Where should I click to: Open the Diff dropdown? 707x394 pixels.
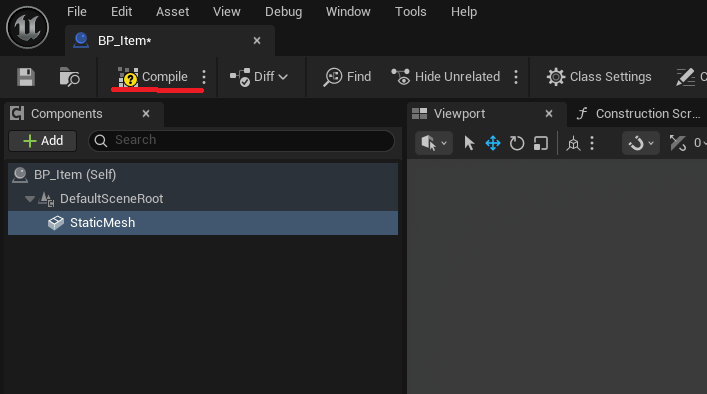pyautogui.click(x=259, y=77)
